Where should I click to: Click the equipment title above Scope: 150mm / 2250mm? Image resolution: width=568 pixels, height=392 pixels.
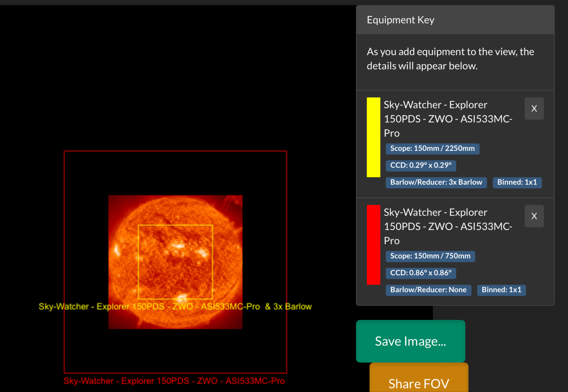448,119
